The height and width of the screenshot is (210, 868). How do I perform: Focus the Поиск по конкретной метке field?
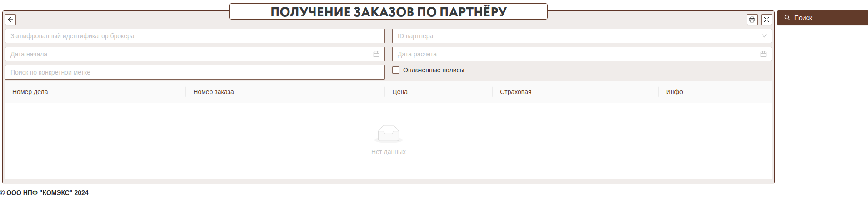pyautogui.click(x=195, y=72)
